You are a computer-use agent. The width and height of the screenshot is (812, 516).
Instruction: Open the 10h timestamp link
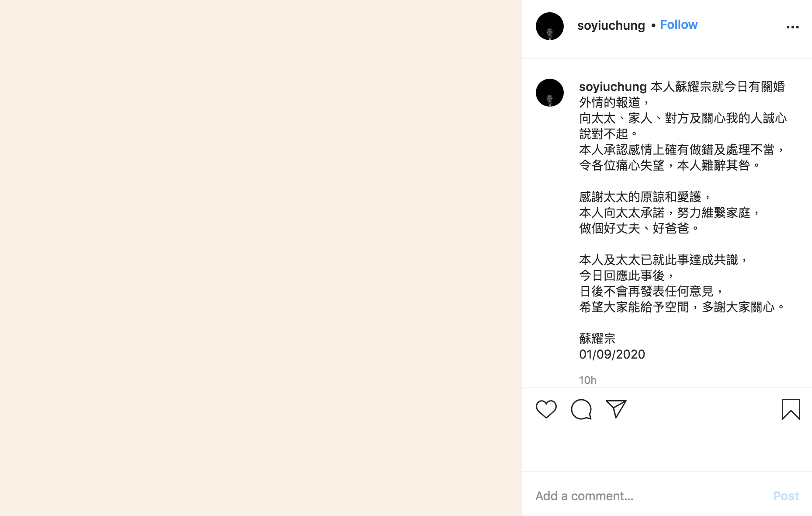(587, 380)
